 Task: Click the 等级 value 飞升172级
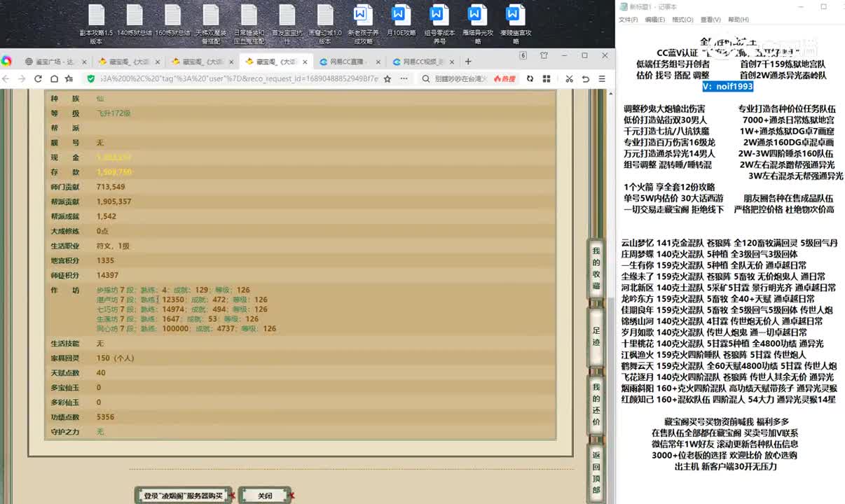[114, 113]
